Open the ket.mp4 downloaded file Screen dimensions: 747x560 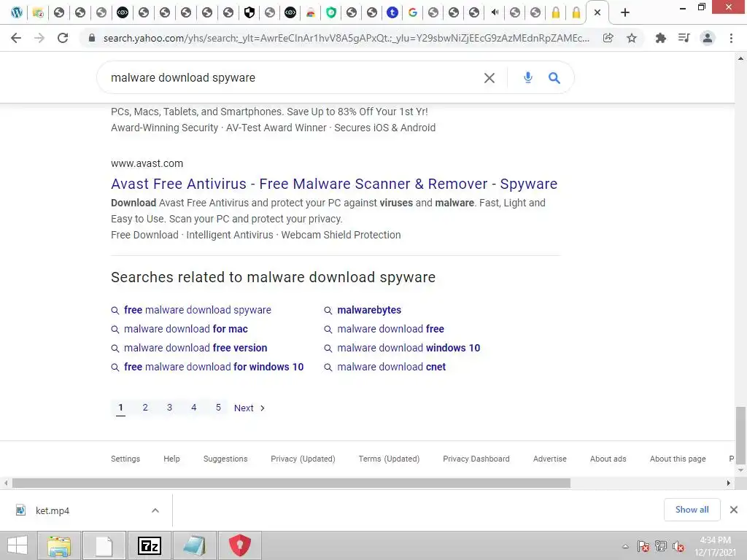point(53,511)
